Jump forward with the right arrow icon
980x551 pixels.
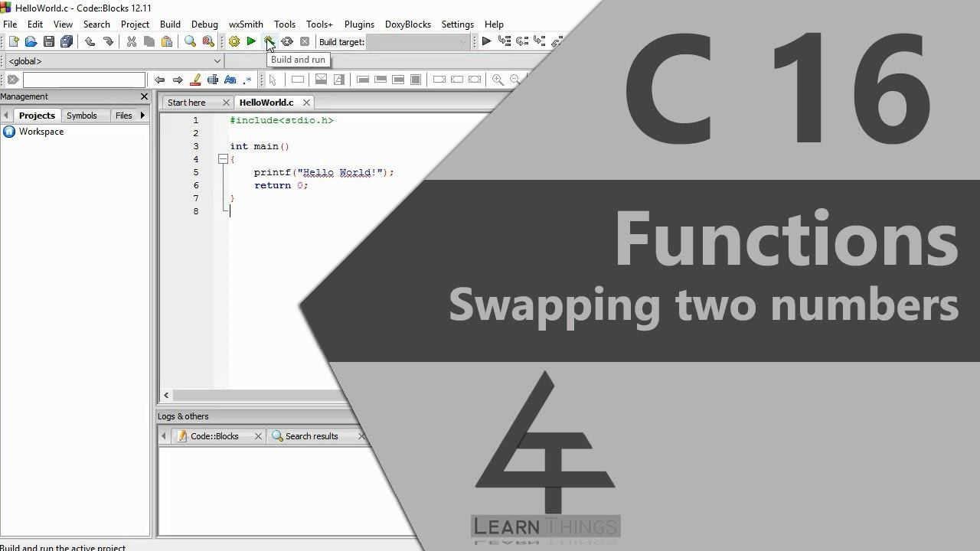(178, 80)
